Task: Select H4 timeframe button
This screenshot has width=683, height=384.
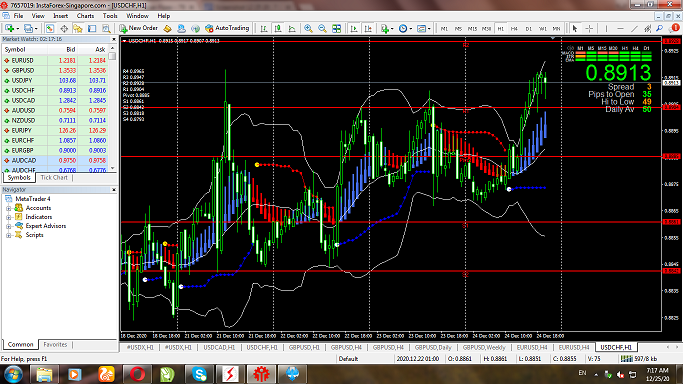Action: click(x=514, y=29)
